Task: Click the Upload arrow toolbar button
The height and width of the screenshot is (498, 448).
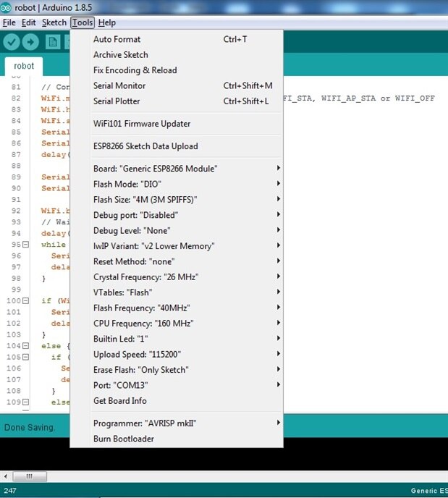Action: coord(31,42)
